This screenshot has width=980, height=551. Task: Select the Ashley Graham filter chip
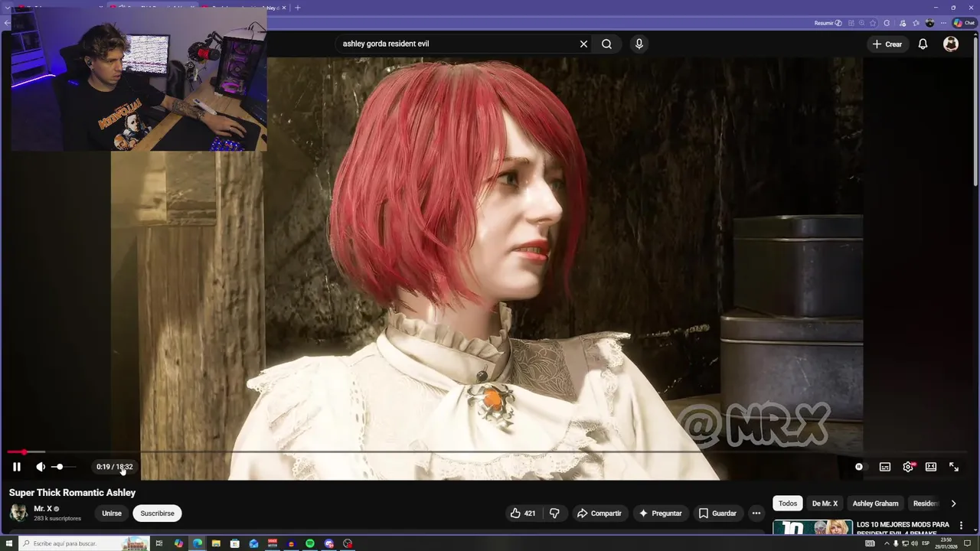(875, 504)
